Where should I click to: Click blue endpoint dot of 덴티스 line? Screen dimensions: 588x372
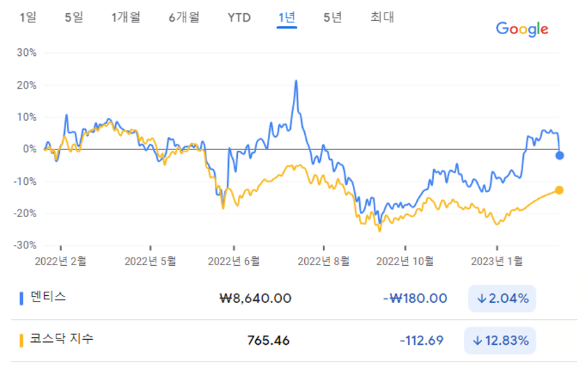click(559, 155)
